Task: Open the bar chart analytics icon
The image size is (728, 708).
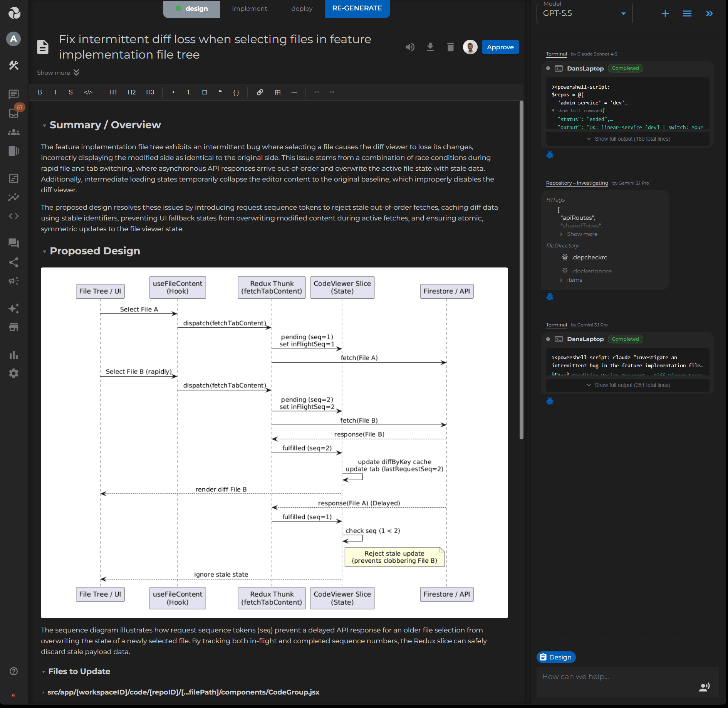Action: click(14, 355)
